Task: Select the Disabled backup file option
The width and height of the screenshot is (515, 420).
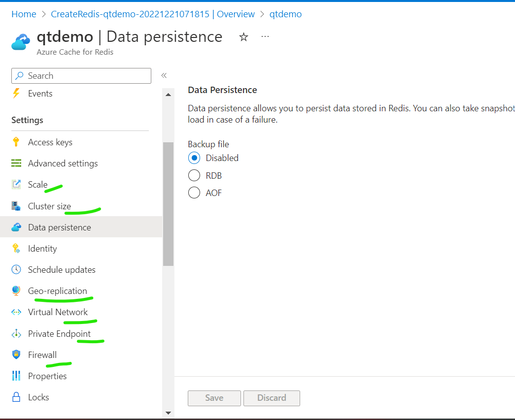Action: coord(194,158)
